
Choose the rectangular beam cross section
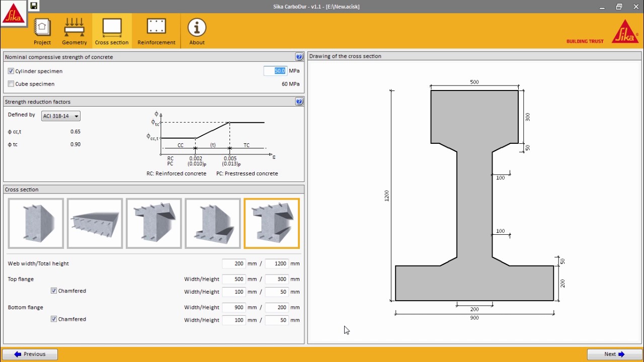(36, 224)
